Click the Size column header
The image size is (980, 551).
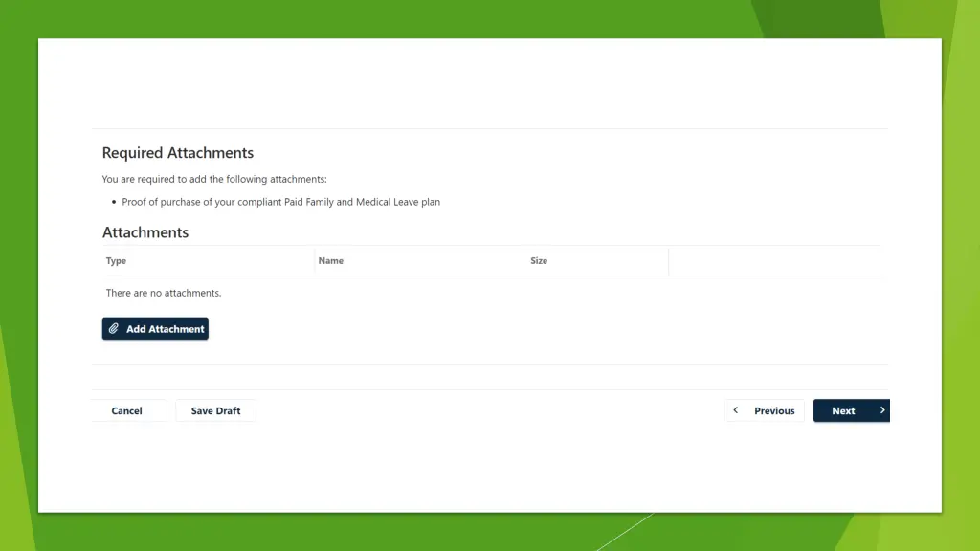(x=539, y=261)
